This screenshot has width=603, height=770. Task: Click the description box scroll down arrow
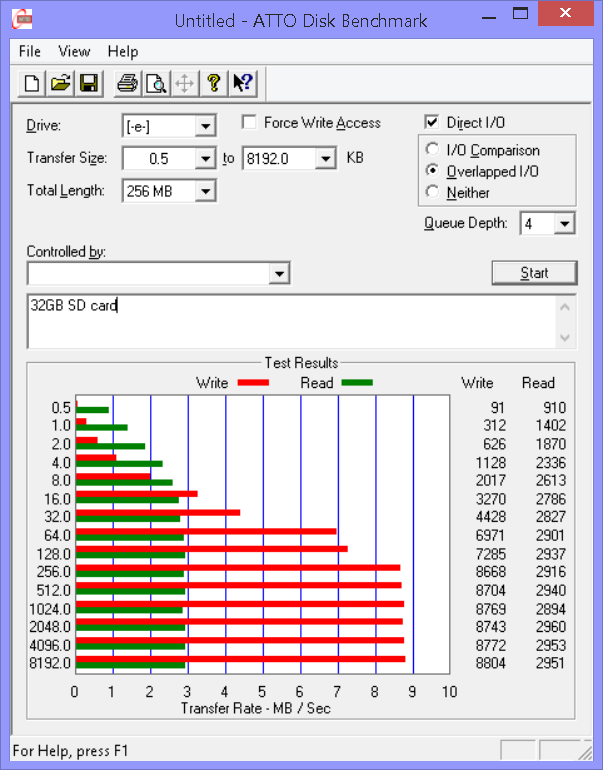point(565,337)
